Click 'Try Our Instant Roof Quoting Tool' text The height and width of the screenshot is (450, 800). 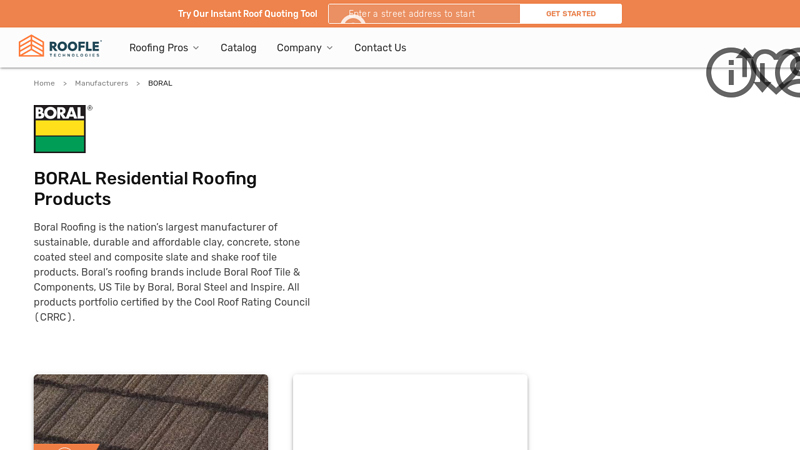click(x=247, y=14)
